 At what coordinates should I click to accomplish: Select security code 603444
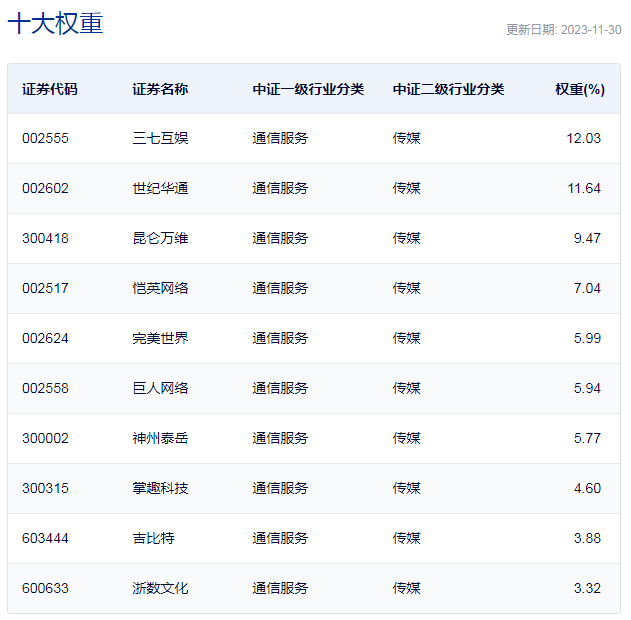[45, 538]
